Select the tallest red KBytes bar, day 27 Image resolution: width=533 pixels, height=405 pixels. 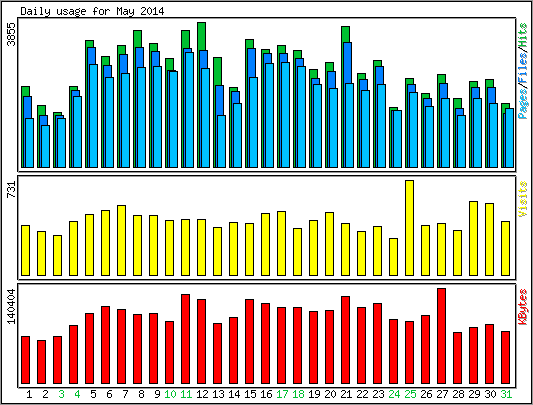click(441, 336)
